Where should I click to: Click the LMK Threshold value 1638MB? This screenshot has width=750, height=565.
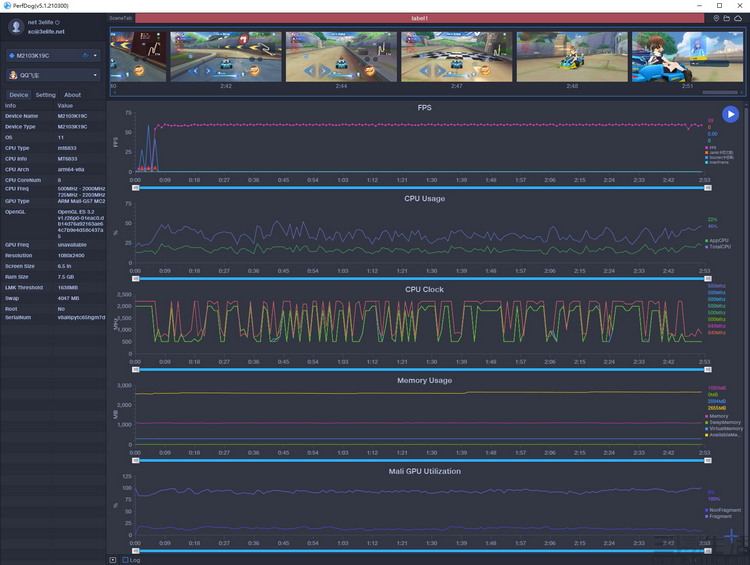[67, 288]
